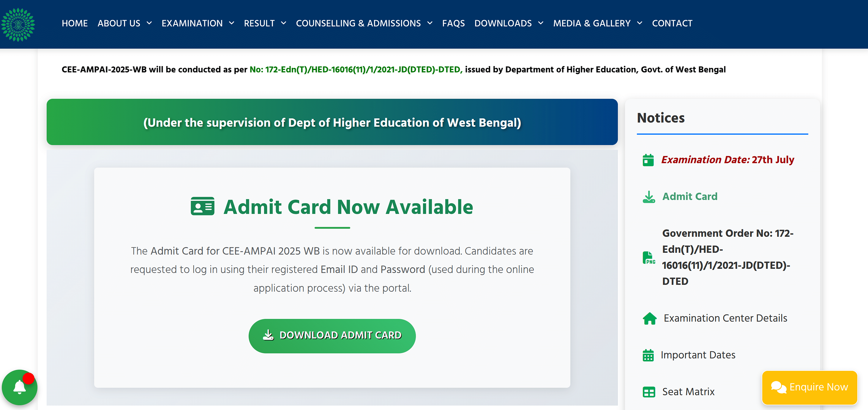Expand the About Us dropdown menu

[124, 23]
